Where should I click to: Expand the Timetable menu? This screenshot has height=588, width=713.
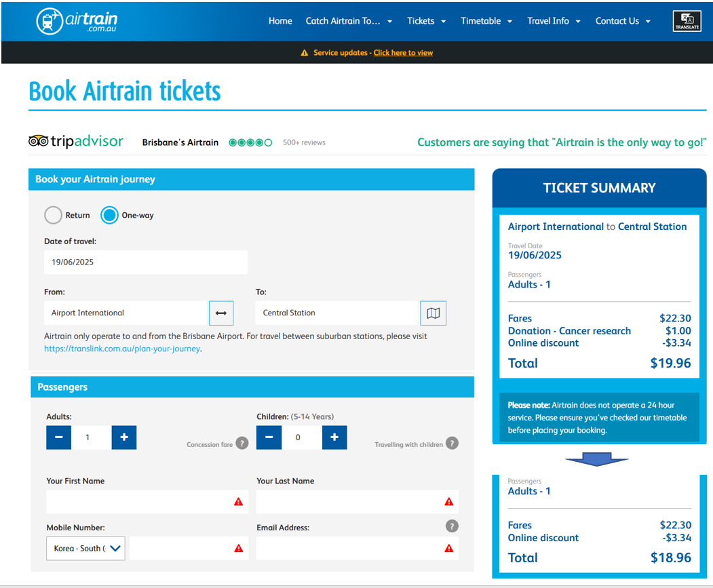tap(486, 21)
